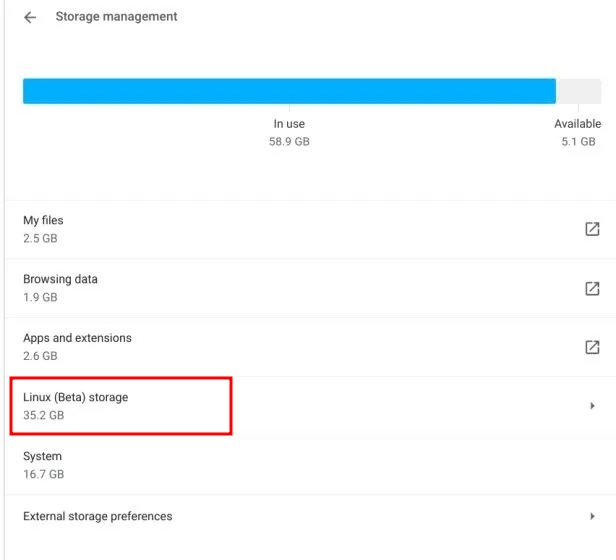This screenshot has width=616, height=560.
Task: Open Browsing data external link icon
Action: click(x=592, y=288)
